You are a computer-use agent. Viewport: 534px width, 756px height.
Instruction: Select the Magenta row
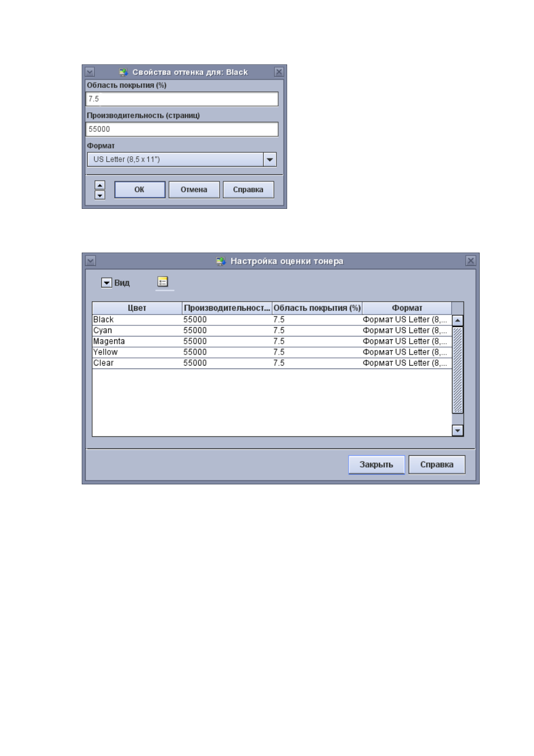coord(272,342)
